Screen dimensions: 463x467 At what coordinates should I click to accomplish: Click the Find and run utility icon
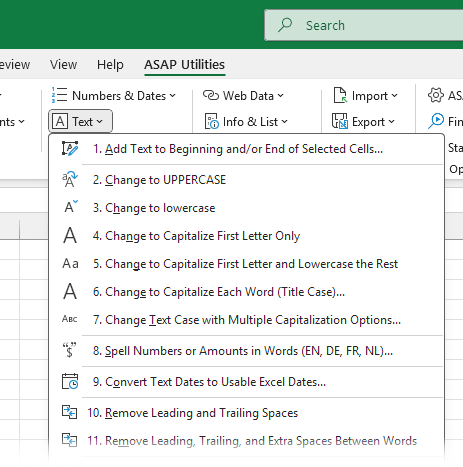pyautogui.click(x=436, y=121)
